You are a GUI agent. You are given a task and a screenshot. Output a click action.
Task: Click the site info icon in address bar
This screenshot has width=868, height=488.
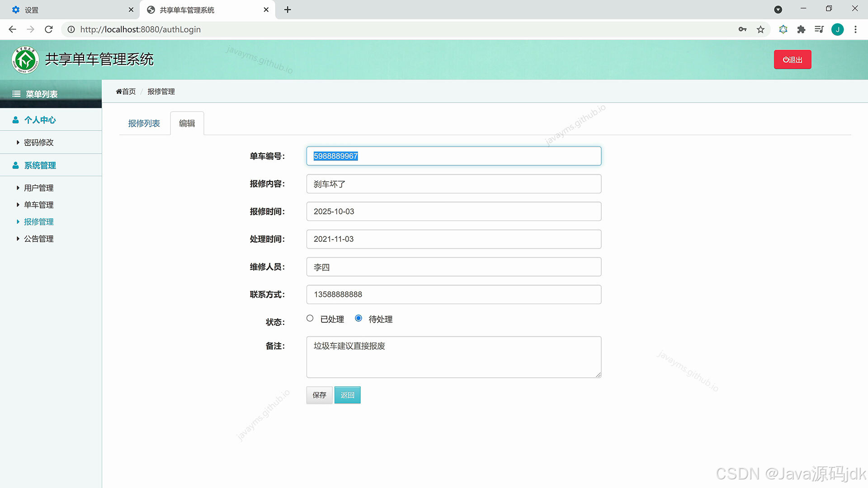coord(71,29)
